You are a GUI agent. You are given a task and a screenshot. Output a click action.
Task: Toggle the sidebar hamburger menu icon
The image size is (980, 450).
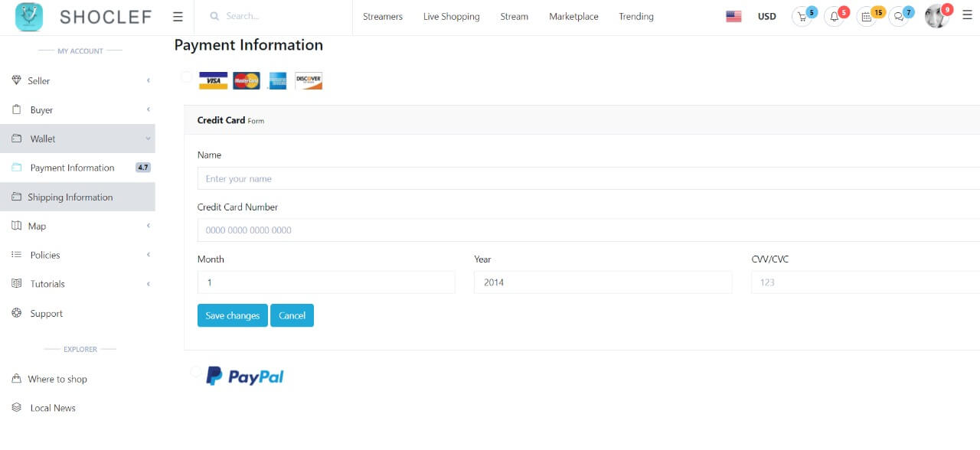tap(178, 17)
